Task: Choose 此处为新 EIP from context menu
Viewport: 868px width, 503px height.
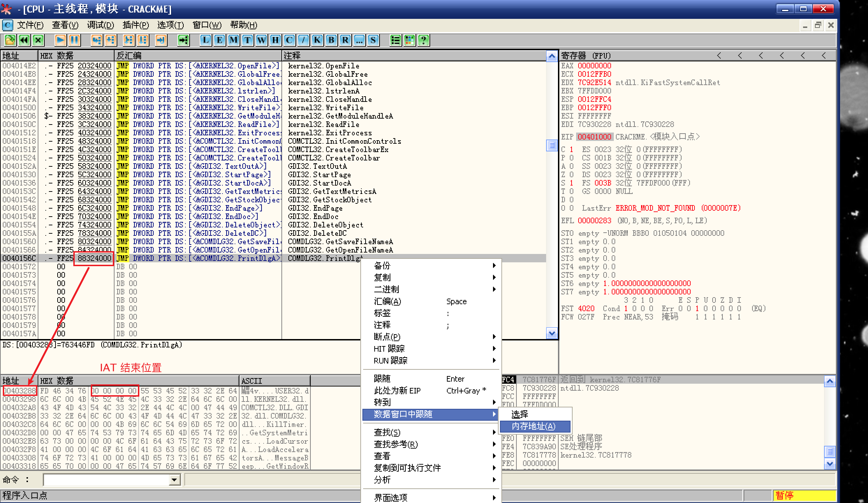Action: pos(397,391)
